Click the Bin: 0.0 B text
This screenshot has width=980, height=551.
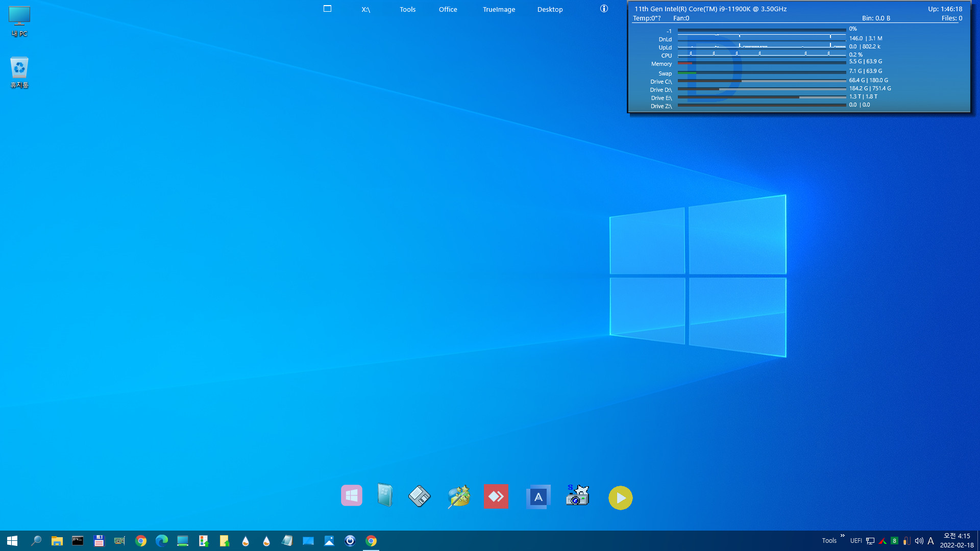tap(876, 18)
